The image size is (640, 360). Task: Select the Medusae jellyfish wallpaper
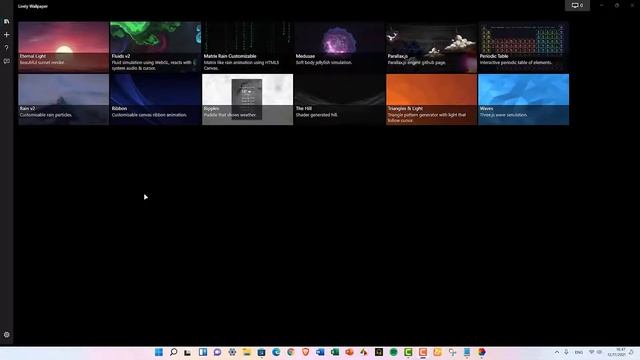click(x=339, y=47)
